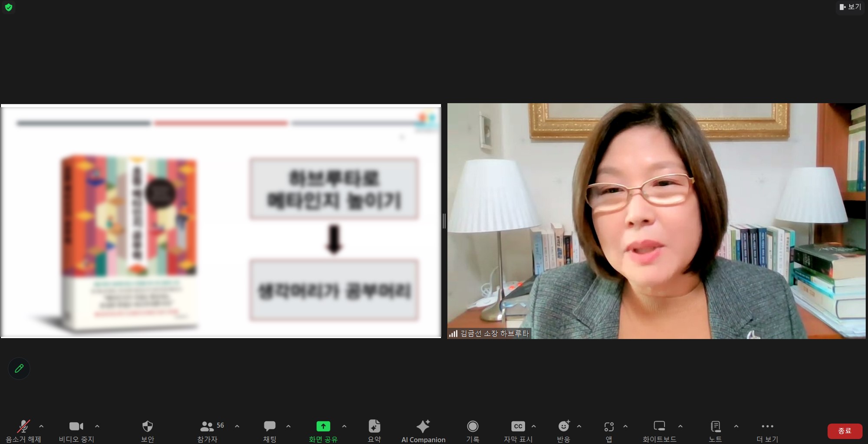This screenshot has width=868, height=444.
Task: Open audio options arrow beside 음소거 해제
Action: (41, 427)
